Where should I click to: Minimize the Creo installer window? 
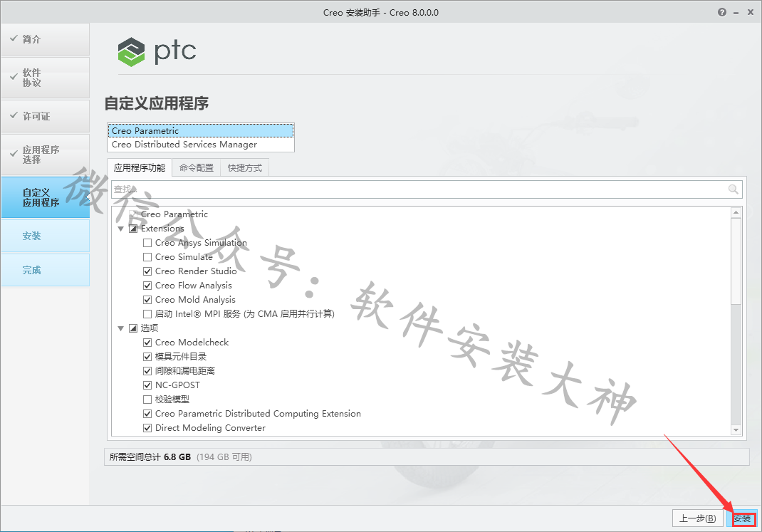pyautogui.click(x=736, y=13)
